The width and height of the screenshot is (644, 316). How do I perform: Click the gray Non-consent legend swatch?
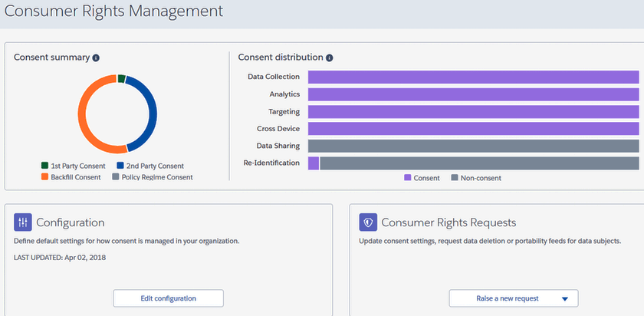[455, 178]
